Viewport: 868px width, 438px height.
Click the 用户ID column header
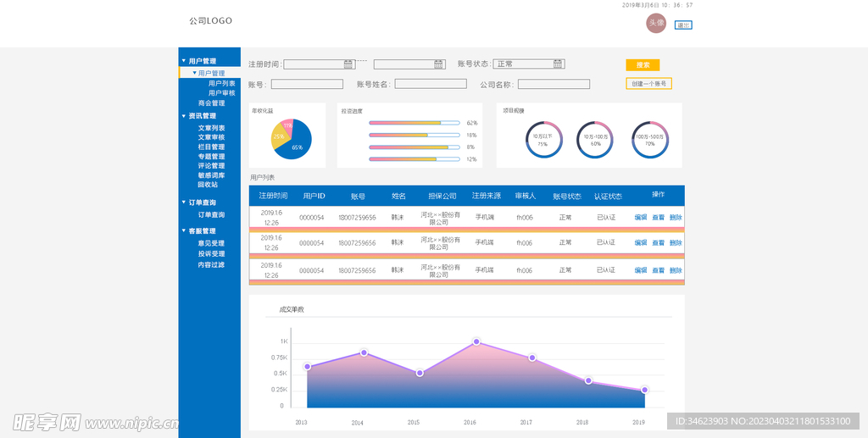tap(314, 196)
